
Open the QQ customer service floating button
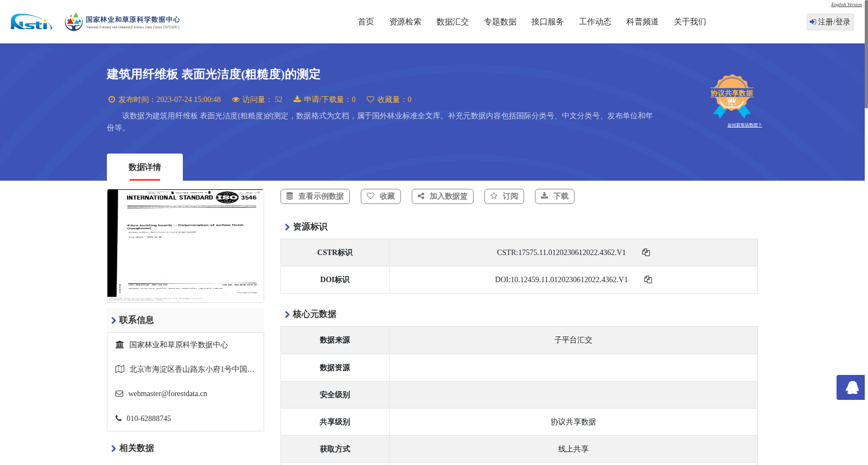coord(851,387)
